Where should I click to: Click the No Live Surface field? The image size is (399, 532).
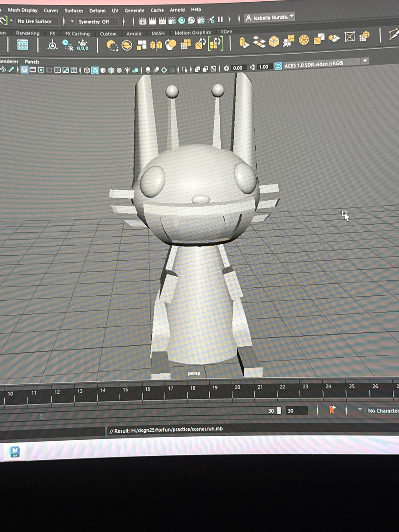[37, 21]
